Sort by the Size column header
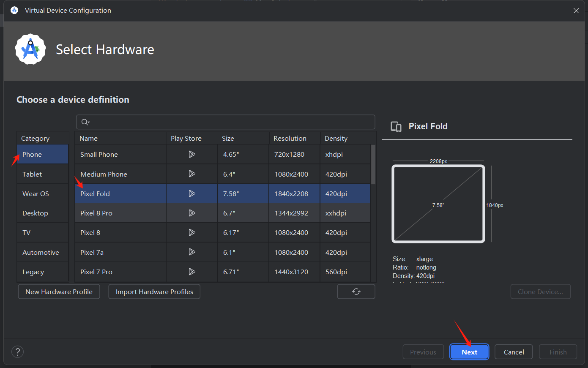 [243, 138]
